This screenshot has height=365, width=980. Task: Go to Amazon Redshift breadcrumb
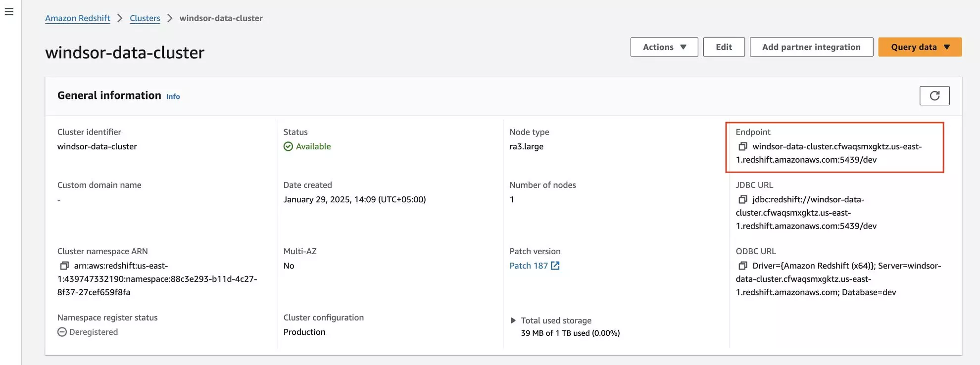78,18
